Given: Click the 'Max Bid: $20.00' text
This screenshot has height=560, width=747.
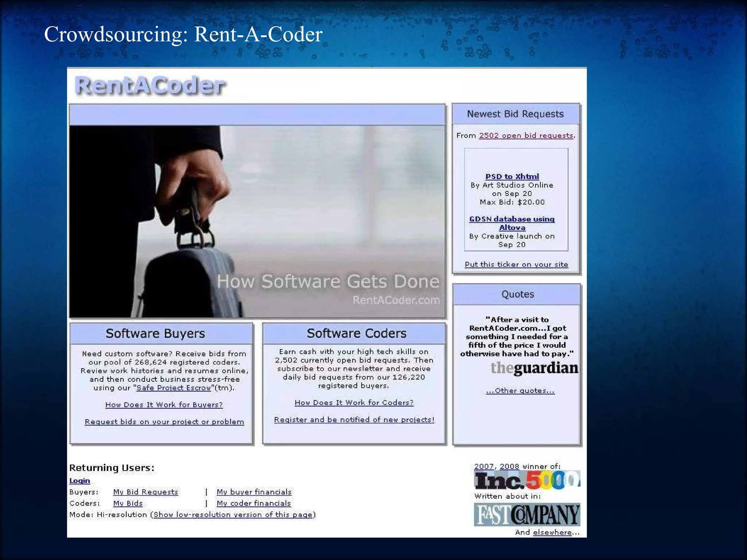Looking at the screenshot, I should [x=512, y=202].
